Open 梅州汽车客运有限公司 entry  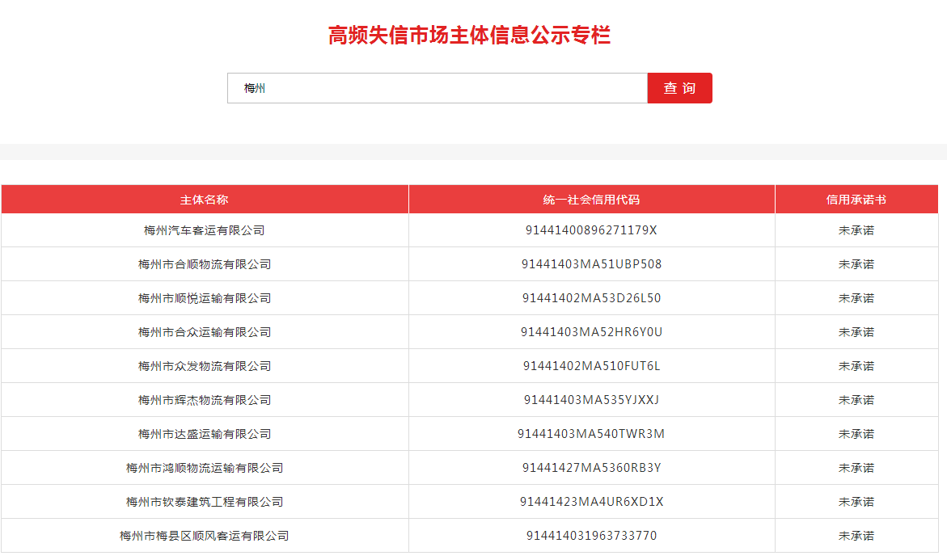click(205, 230)
